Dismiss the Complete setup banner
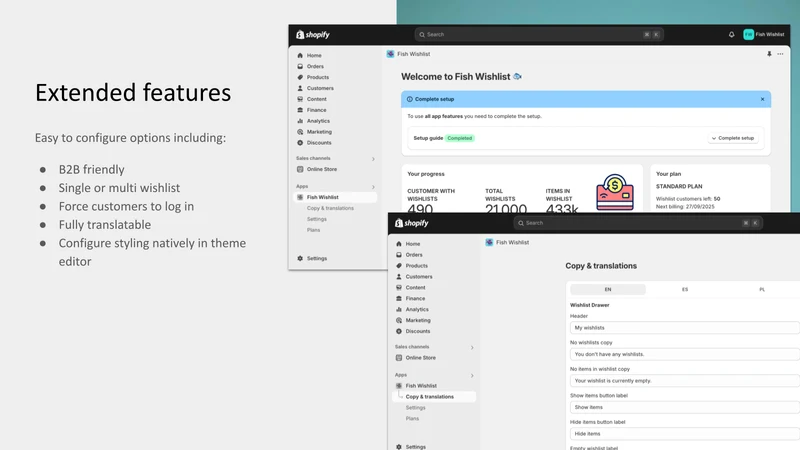This screenshot has height=450, width=800. click(762, 99)
